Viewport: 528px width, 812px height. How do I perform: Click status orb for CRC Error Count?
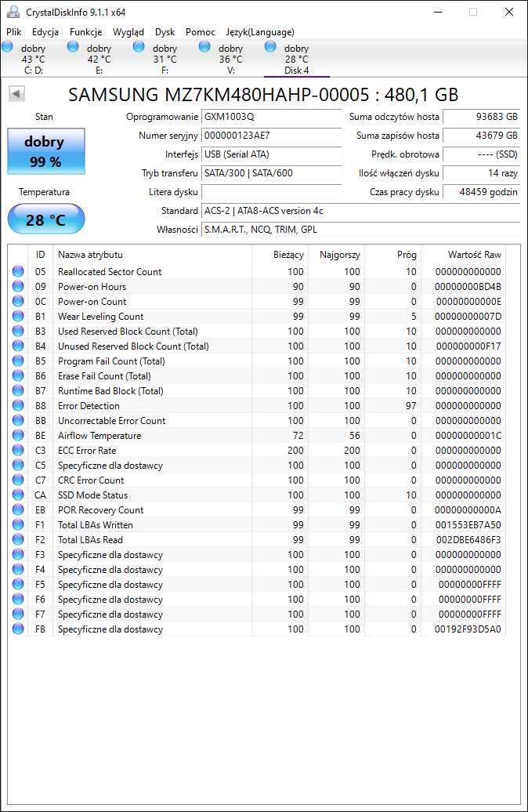pyautogui.click(x=18, y=480)
